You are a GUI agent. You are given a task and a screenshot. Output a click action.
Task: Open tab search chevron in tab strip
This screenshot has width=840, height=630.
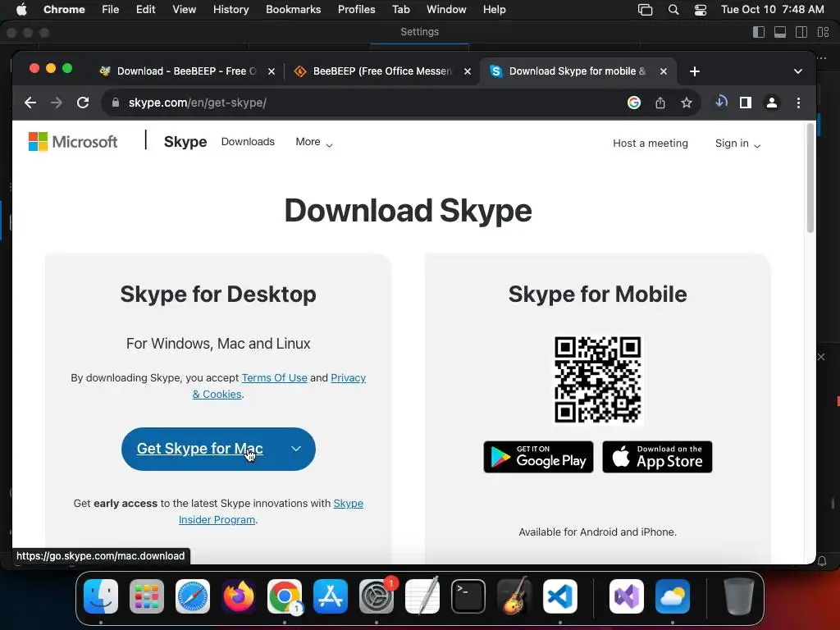pyautogui.click(x=797, y=71)
